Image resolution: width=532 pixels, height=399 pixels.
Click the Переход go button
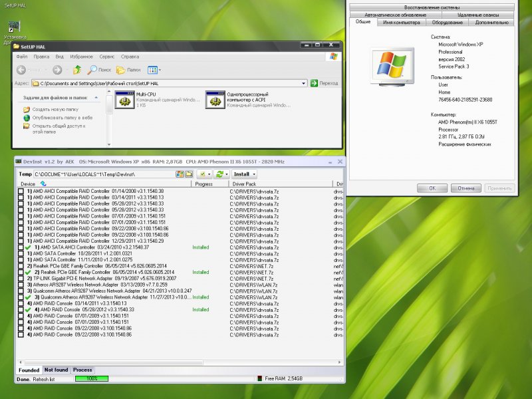324,83
